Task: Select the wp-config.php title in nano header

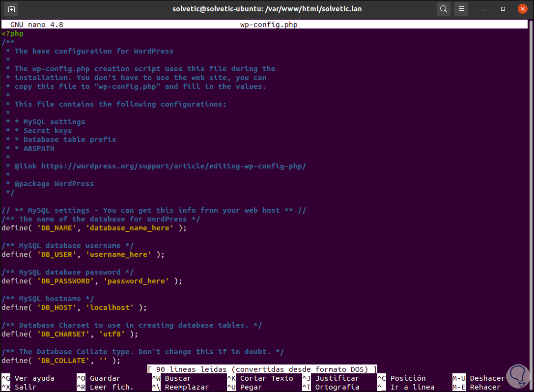Action: tap(269, 24)
